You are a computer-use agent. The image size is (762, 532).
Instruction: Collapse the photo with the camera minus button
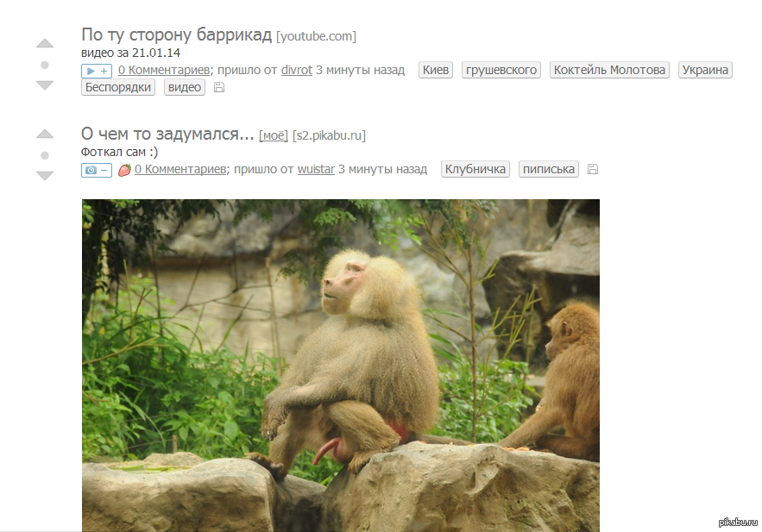coord(97,170)
